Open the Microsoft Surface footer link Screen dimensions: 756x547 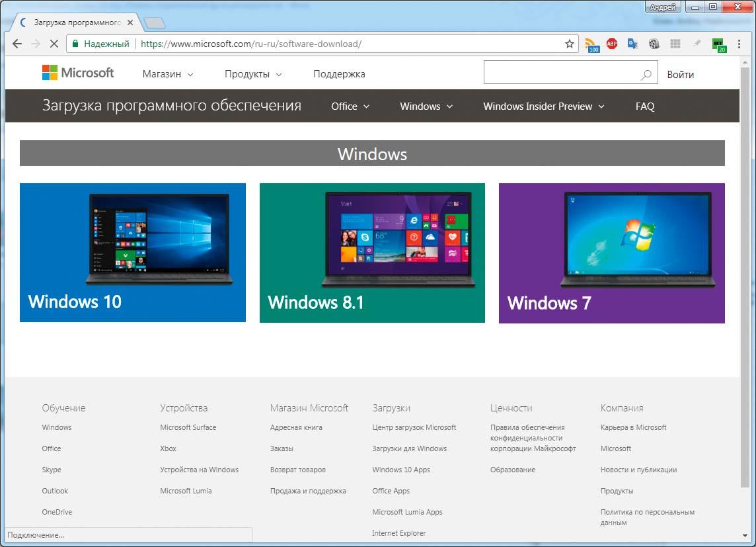coord(188,427)
